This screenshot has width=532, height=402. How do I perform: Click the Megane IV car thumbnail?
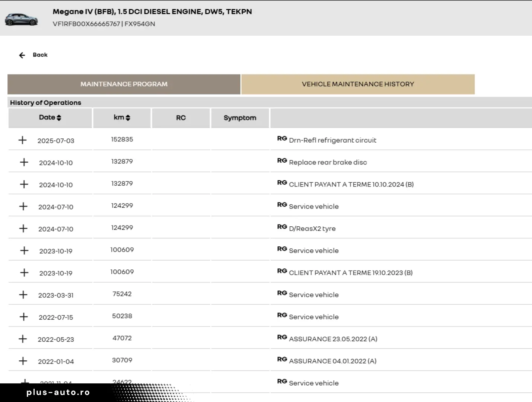point(21,19)
